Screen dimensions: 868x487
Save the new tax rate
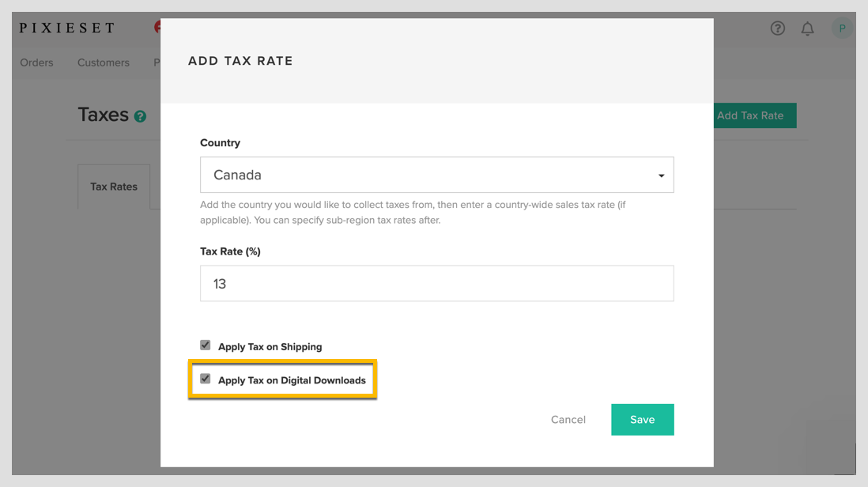pos(642,419)
